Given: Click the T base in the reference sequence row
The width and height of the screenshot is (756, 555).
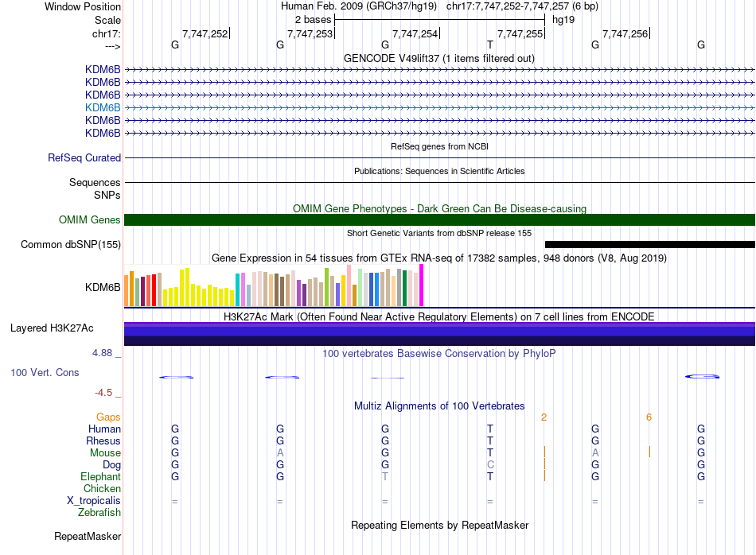Looking at the screenshot, I should tap(490, 45).
